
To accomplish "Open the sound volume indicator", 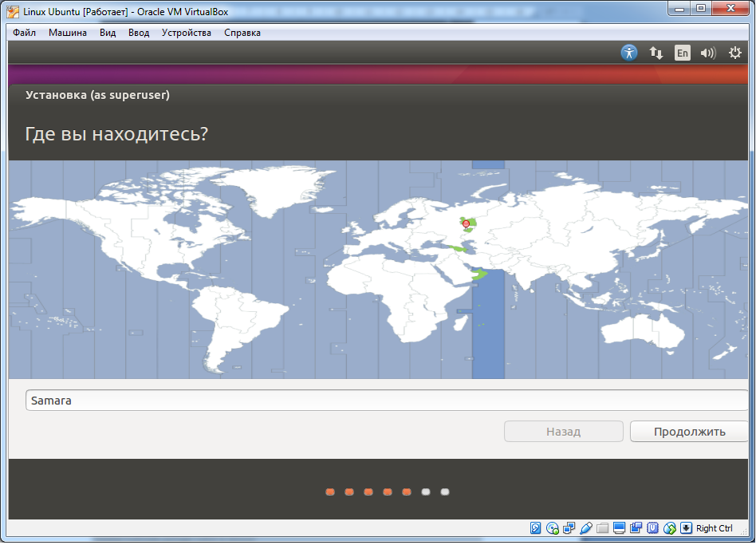I will 708,53.
